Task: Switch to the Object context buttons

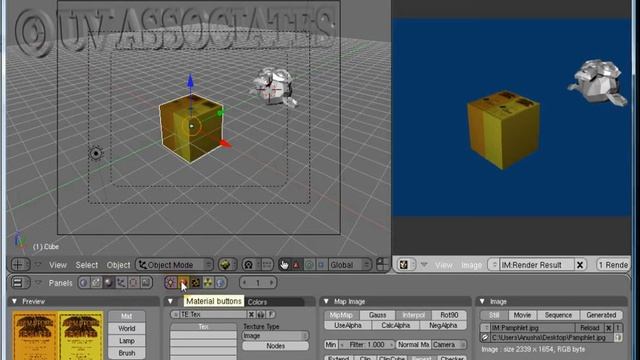Action: (121, 282)
